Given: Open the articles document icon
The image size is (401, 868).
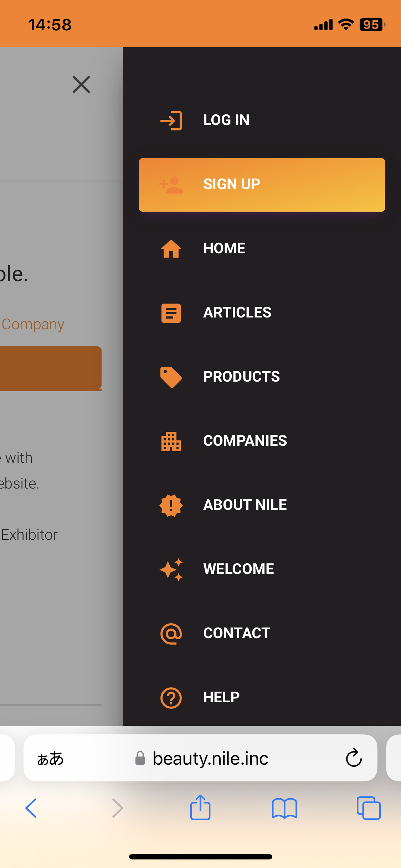Looking at the screenshot, I should pos(171,313).
